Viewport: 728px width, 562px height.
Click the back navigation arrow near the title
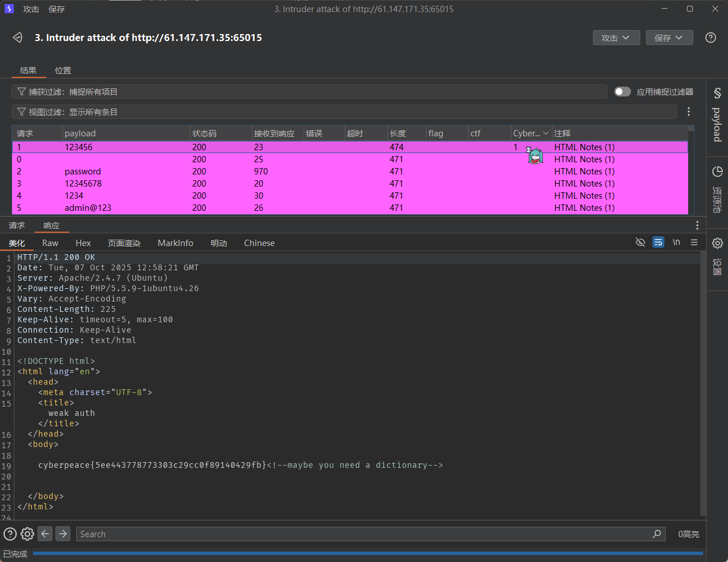coord(17,37)
